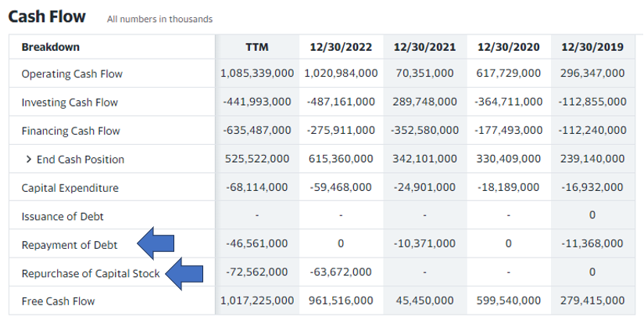Click 2021 financing cash flow -352,580,000

pos(424,131)
